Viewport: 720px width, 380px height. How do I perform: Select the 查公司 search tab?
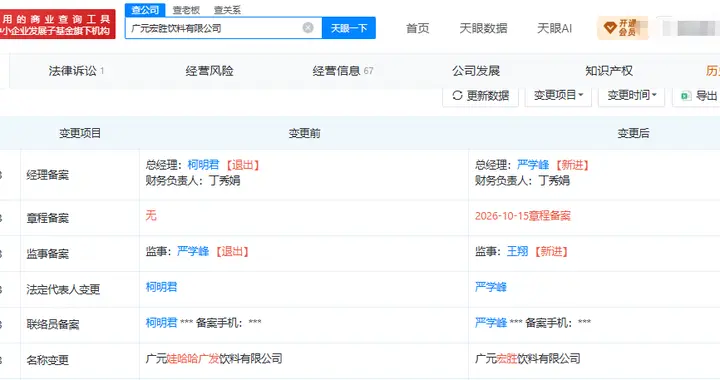coord(145,10)
